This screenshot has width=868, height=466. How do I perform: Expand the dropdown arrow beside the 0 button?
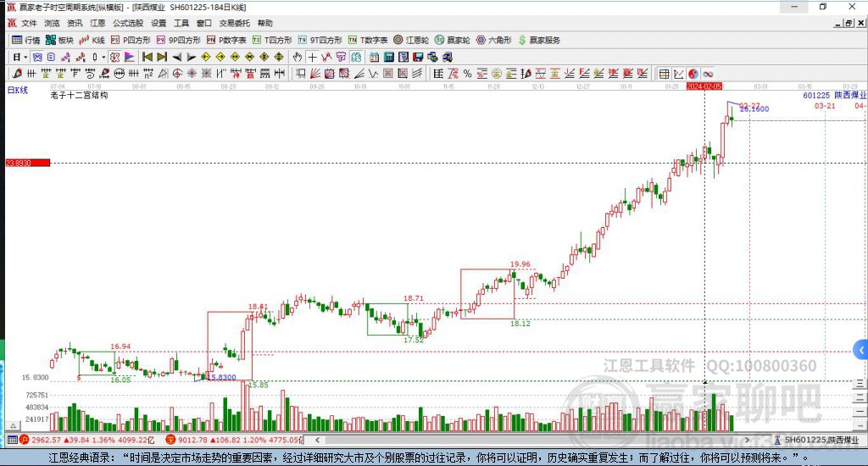(103, 57)
